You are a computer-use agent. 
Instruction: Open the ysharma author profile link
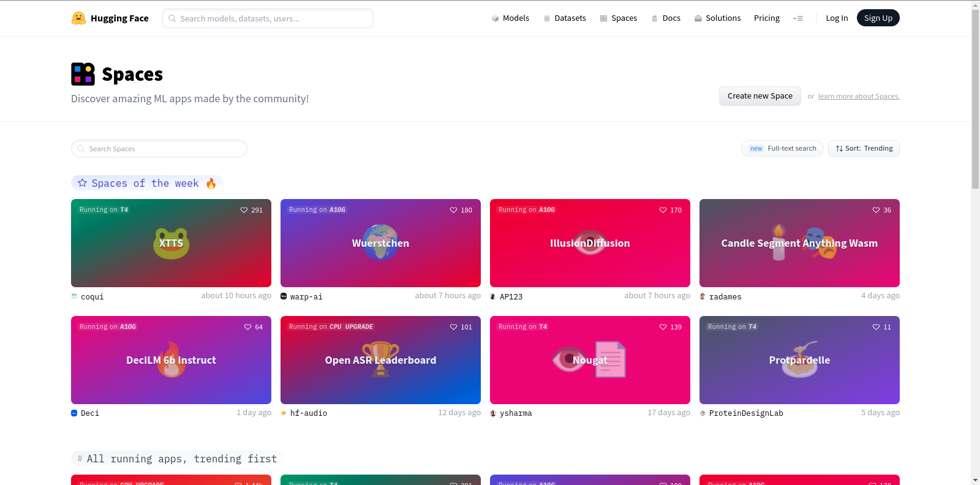[x=516, y=413]
